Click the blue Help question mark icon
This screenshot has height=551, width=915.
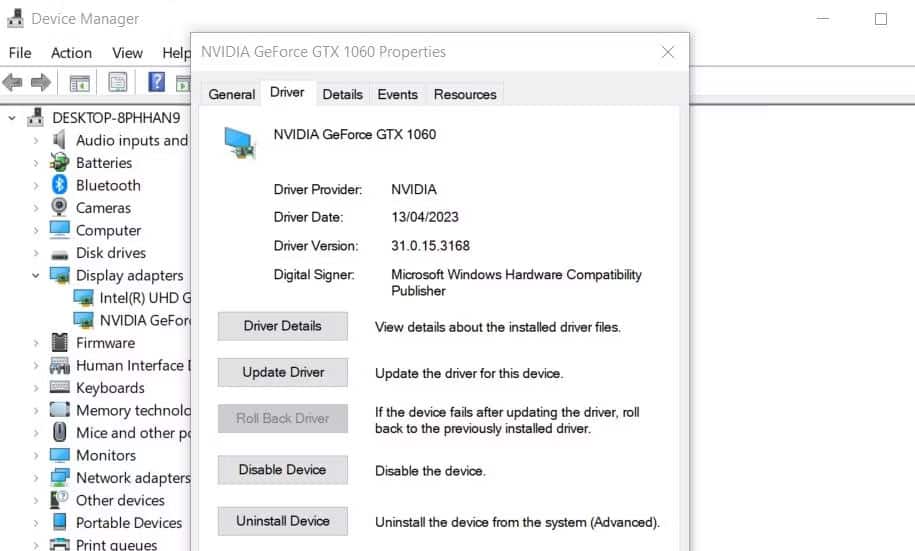click(156, 82)
